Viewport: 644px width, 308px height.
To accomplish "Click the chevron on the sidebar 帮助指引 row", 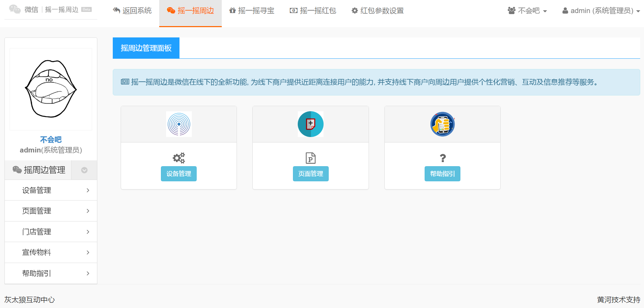I will [x=88, y=273].
